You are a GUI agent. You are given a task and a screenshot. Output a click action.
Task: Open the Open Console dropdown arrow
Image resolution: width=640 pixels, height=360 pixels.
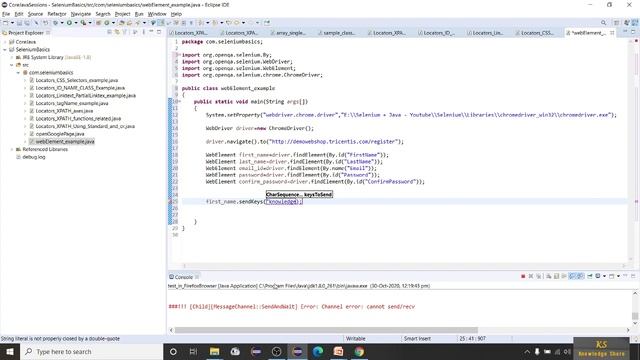pyautogui.click(x=618, y=276)
